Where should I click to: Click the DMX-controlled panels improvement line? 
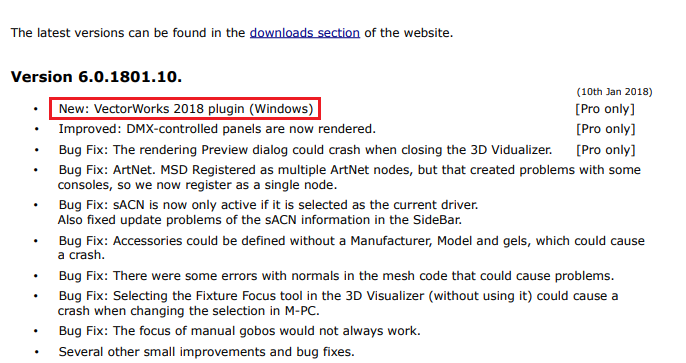217,129
